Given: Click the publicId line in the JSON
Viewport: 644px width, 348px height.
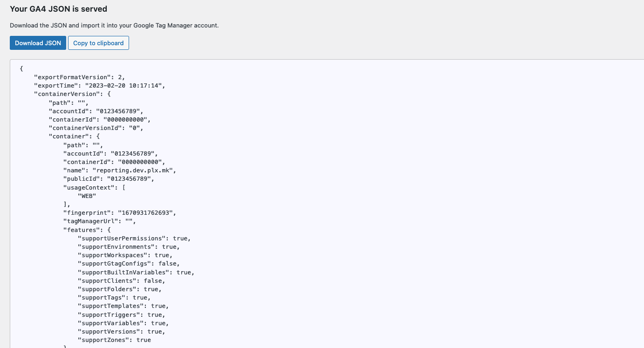Looking at the screenshot, I should tap(109, 178).
